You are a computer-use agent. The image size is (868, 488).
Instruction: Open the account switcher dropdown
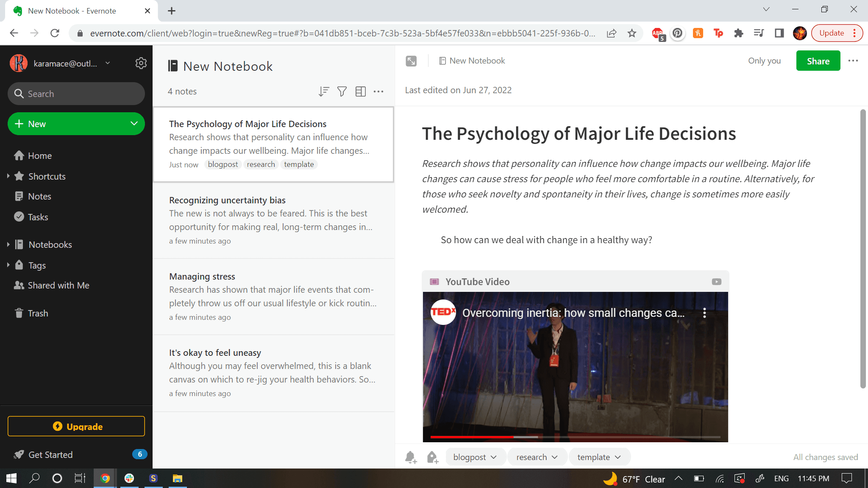pyautogui.click(x=108, y=63)
